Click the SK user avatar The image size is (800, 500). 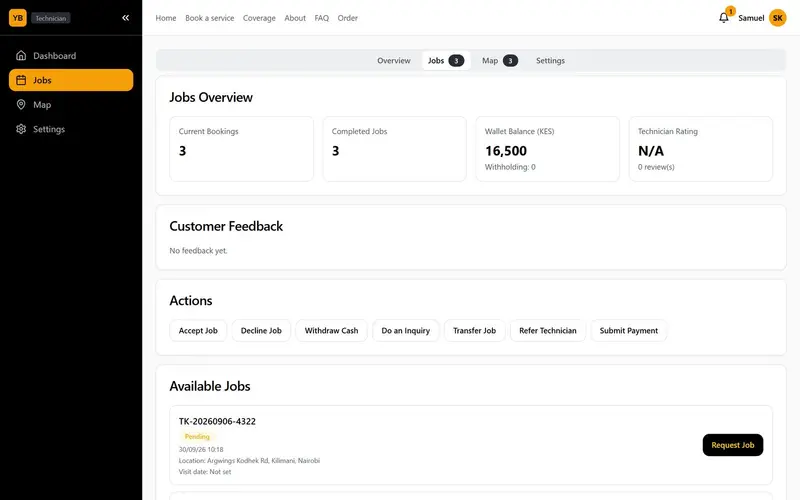click(778, 18)
